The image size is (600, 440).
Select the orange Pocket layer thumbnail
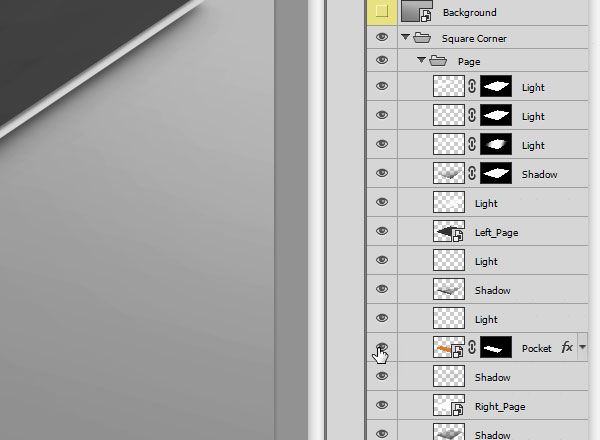(449, 347)
